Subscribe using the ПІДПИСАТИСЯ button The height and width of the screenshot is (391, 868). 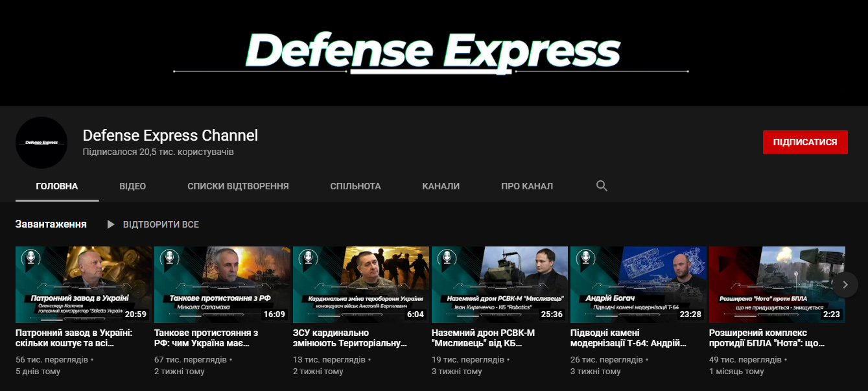coord(805,142)
